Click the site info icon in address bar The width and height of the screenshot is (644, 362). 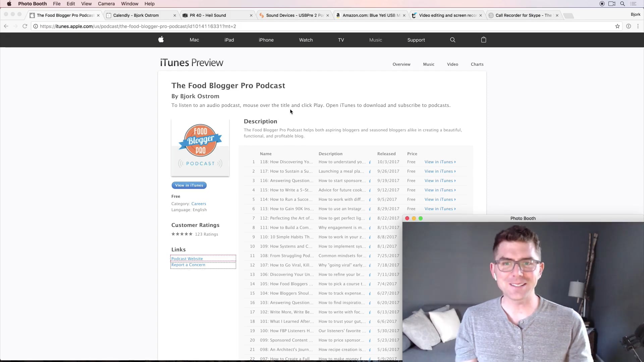36,26
